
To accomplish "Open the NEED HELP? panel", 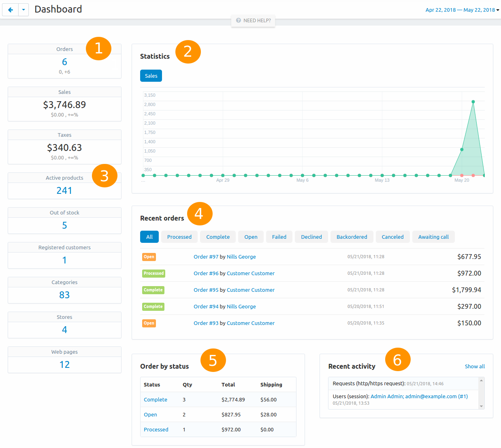I will 253,21.
